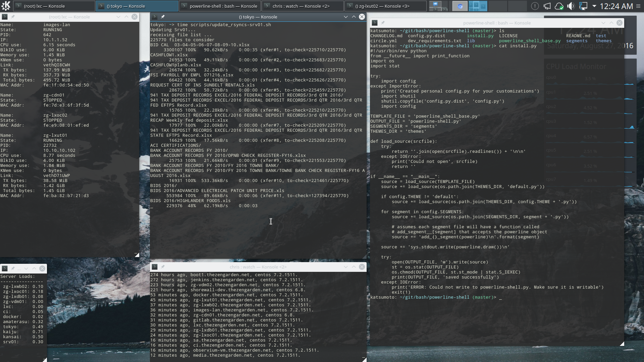644x362 pixels.
Task: Open window menu of lxc Konsole window
Action: (x=5, y=17)
